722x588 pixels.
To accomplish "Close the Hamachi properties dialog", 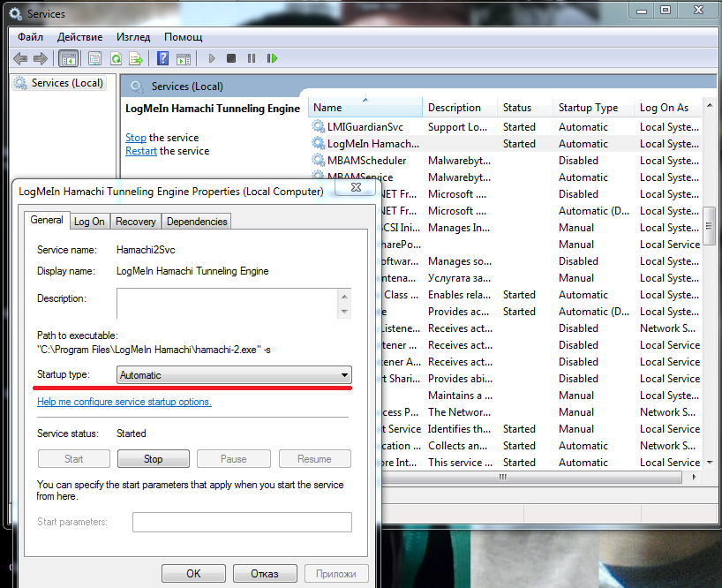I will point(356,187).
